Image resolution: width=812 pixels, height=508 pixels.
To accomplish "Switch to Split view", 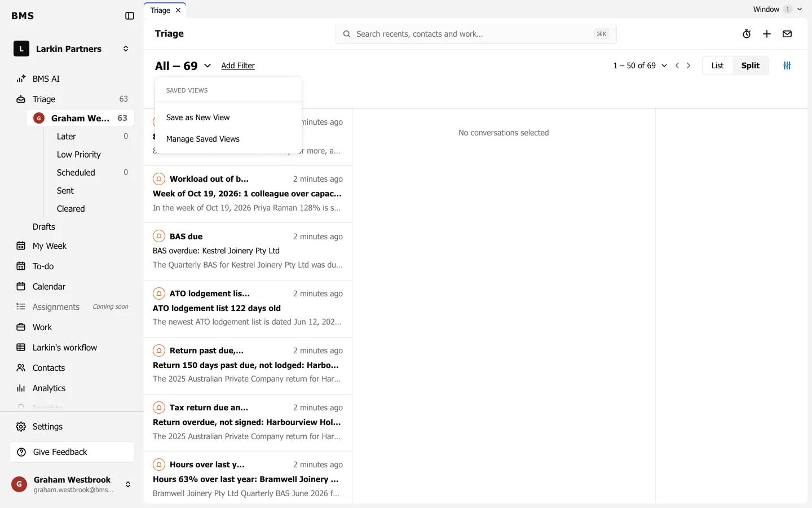I will click(x=750, y=65).
